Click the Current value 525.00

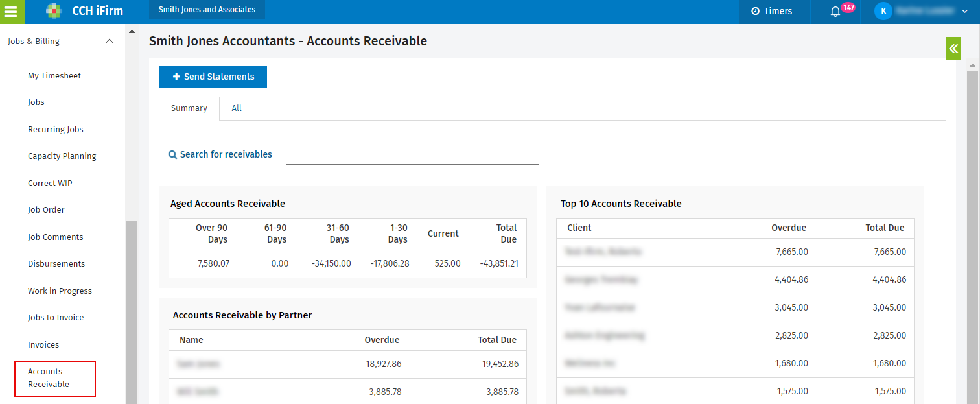[x=447, y=264]
